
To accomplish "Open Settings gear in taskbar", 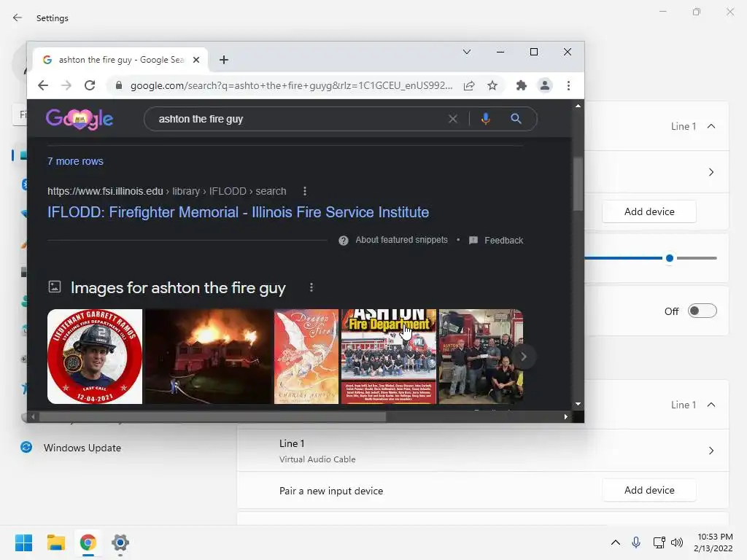I will [x=120, y=542].
